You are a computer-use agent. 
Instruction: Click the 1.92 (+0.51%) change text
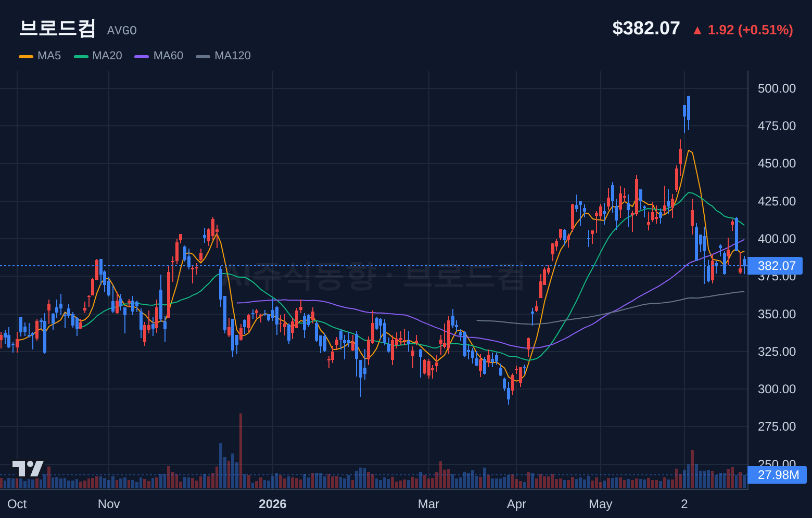pyautogui.click(x=751, y=30)
